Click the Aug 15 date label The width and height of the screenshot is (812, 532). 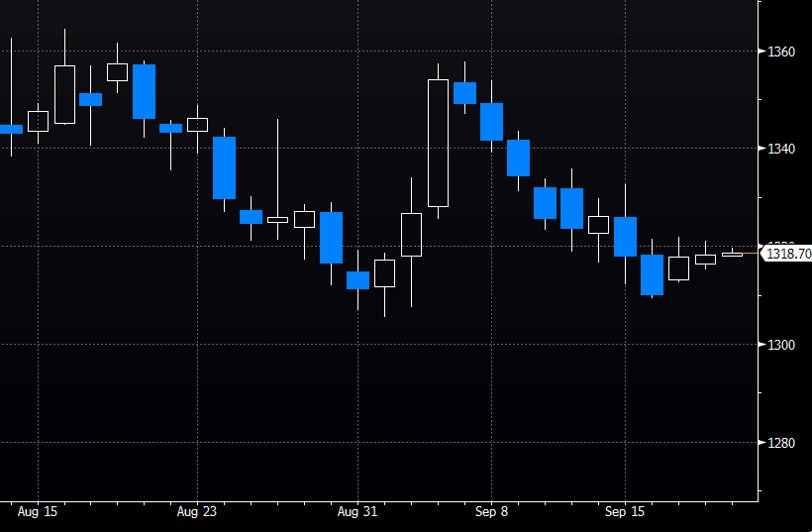38,512
